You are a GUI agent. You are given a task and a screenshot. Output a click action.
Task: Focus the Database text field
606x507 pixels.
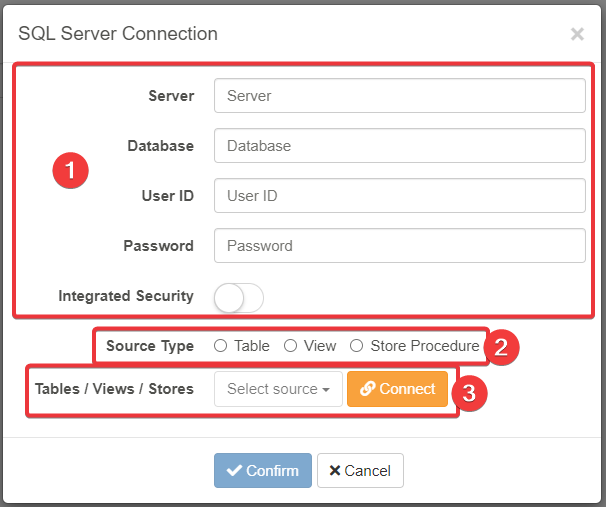point(399,146)
